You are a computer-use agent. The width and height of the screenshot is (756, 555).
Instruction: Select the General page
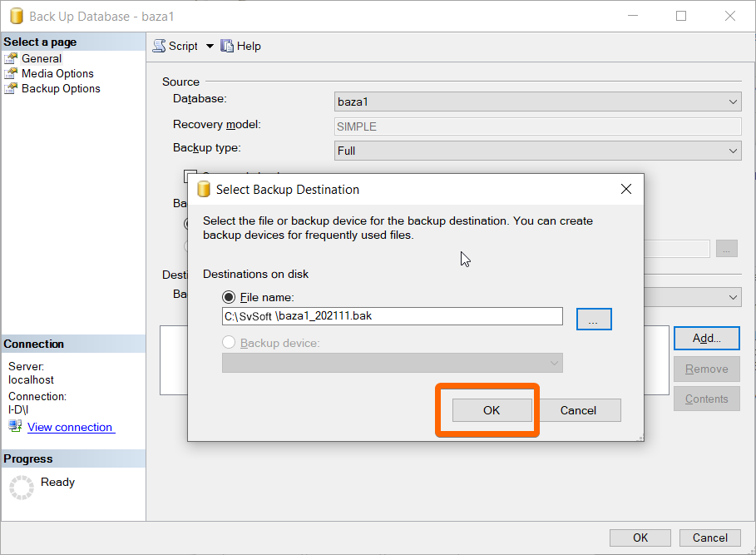42,58
